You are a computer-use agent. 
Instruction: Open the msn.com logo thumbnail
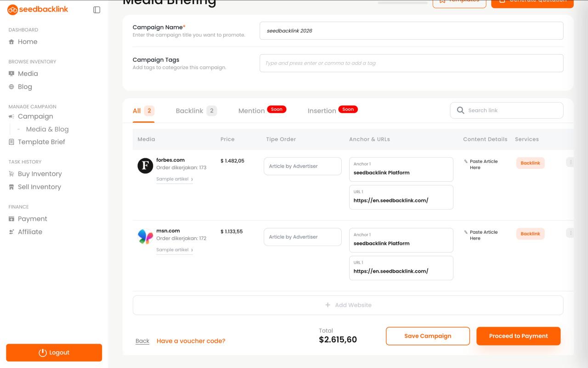(145, 236)
